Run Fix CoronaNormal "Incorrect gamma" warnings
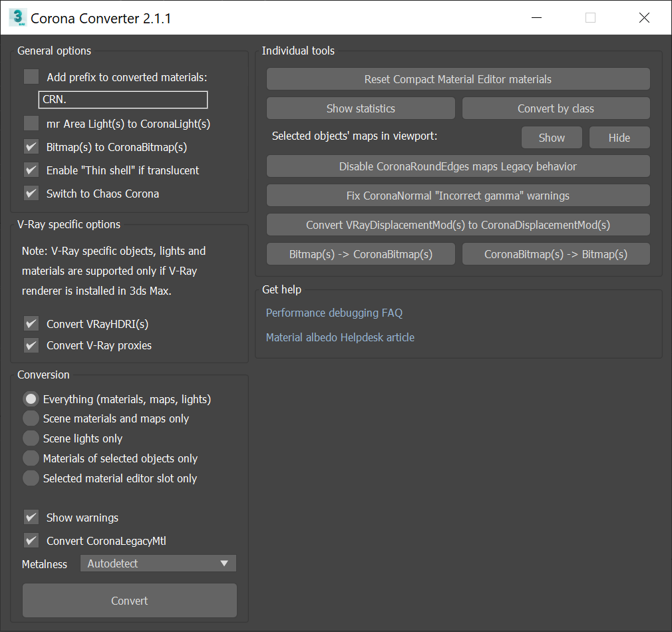Screen dimensions: 672x632 458,196
